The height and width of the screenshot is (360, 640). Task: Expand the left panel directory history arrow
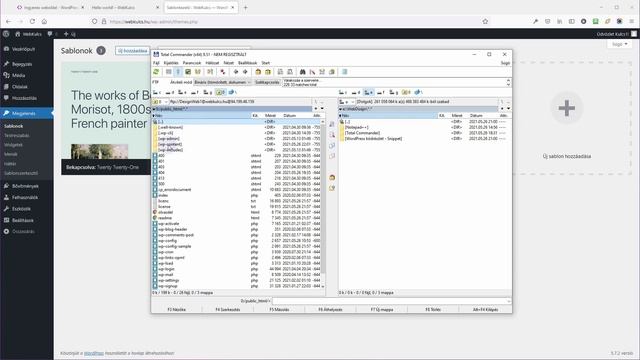click(x=322, y=109)
